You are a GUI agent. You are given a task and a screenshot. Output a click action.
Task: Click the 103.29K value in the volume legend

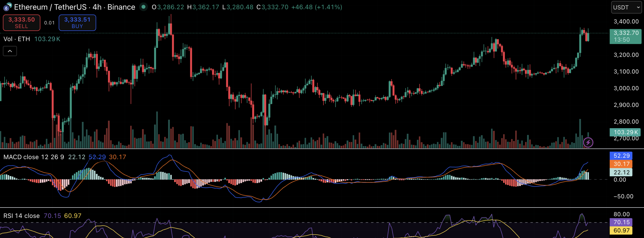[47, 39]
